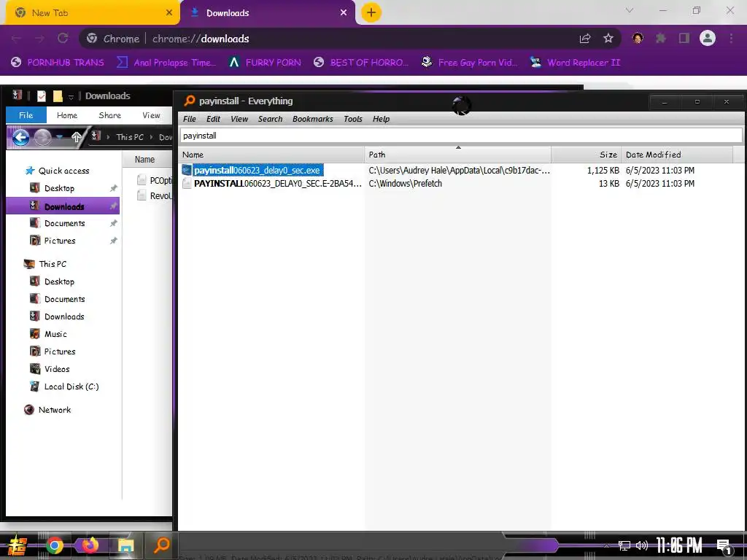Click the Chrome share page icon
This screenshot has width=747, height=560.
click(585, 39)
